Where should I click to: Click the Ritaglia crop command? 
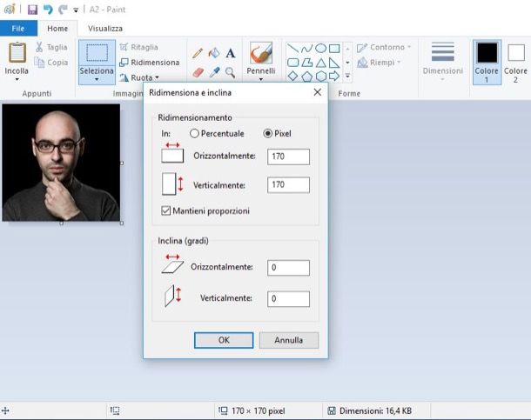139,47
